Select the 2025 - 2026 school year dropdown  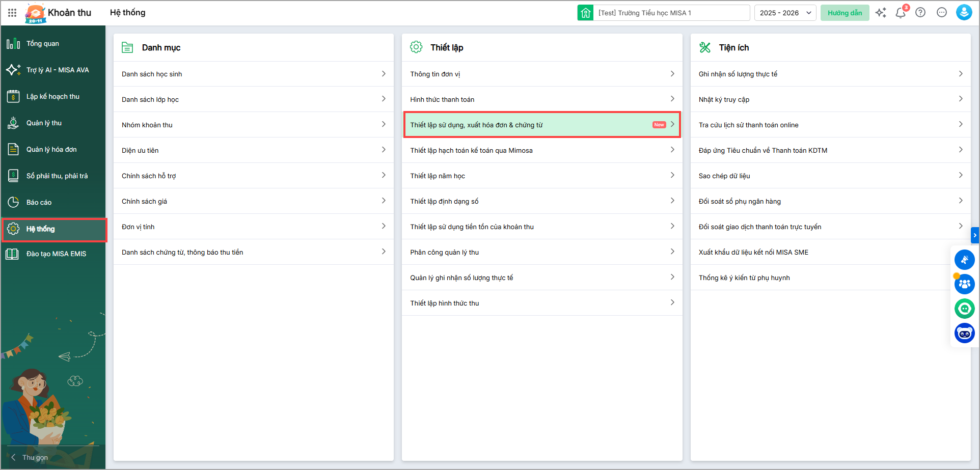coord(785,13)
